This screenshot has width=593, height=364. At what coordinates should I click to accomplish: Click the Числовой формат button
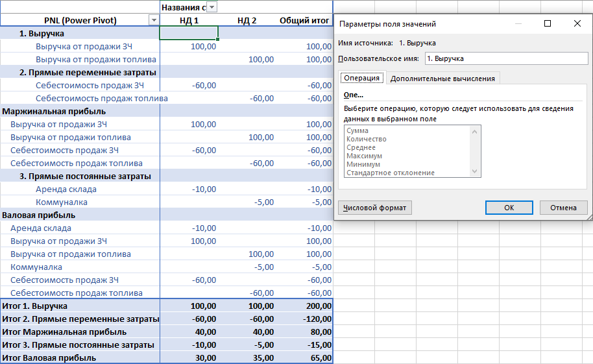[x=375, y=208]
